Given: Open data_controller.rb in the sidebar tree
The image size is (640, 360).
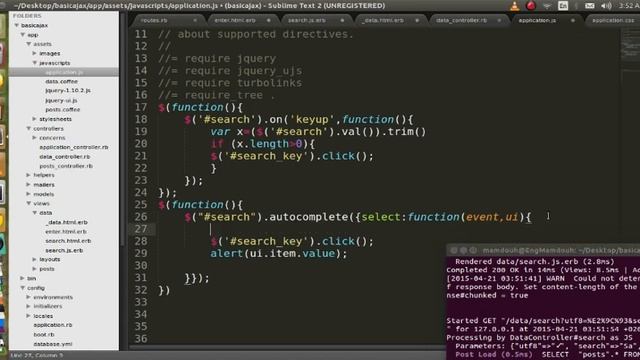Looking at the screenshot, I should pyautogui.click(x=64, y=157).
